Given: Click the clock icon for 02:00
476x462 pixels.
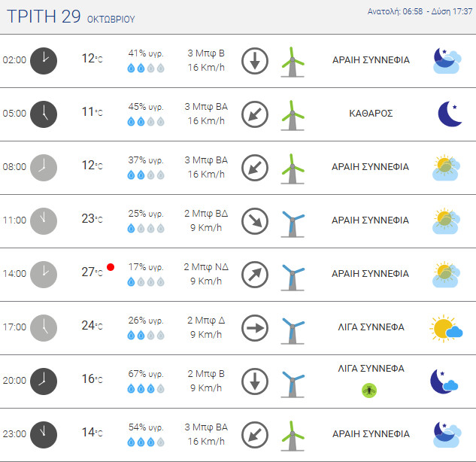Looking at the screenshot, I should (x=44, y=61).
